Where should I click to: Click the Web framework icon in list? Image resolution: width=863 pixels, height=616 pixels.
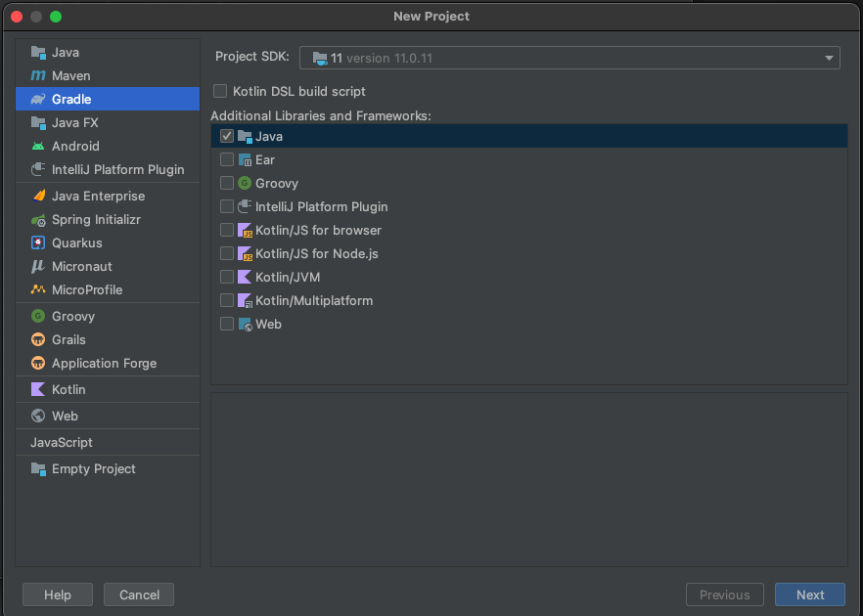(245, 324)
